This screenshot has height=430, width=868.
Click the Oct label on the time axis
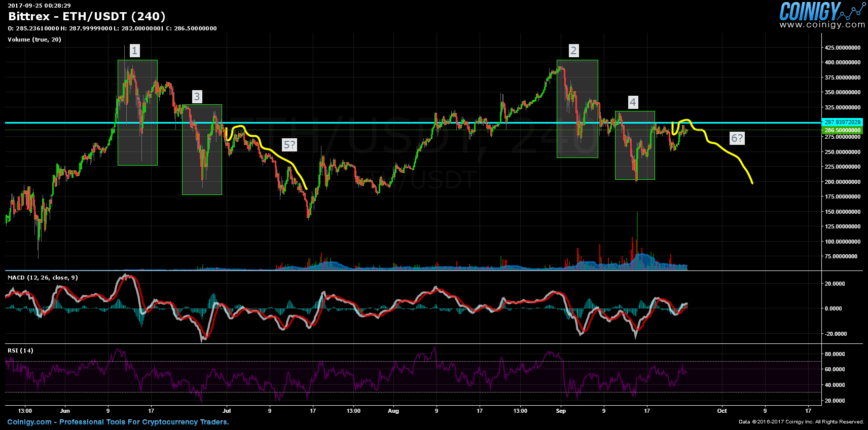click(x=722, y=411)
